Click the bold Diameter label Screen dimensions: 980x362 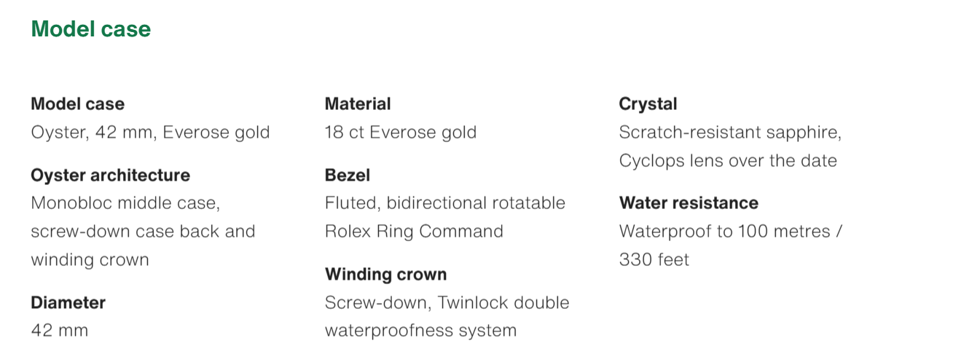[x=68, y=302]
